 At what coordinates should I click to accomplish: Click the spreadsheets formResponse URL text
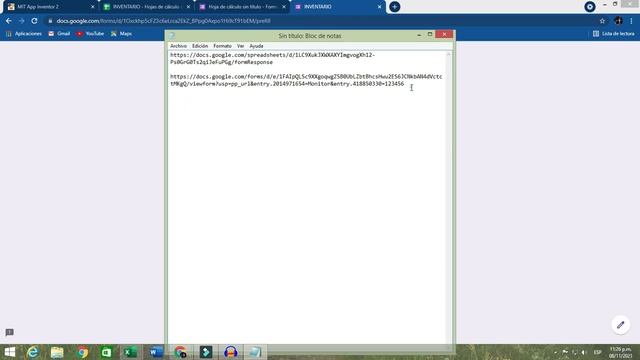pyautogui.click(x=272, y=58)
